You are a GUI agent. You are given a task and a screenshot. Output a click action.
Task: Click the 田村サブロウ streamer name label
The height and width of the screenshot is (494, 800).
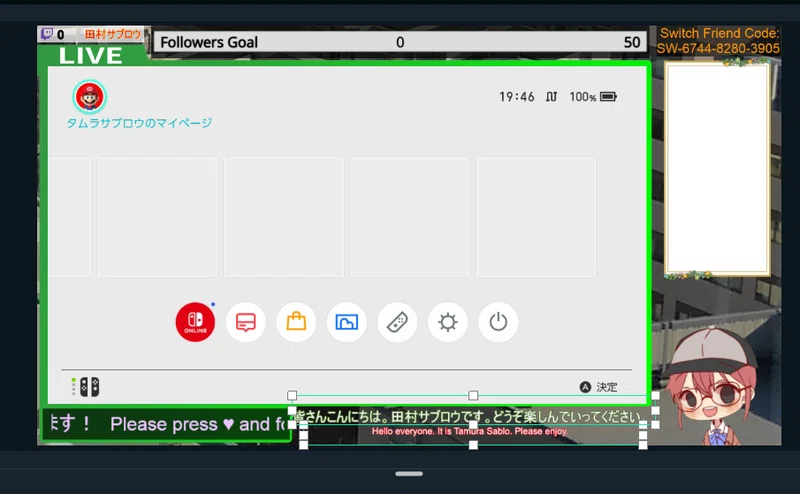[x=112, y=34]
